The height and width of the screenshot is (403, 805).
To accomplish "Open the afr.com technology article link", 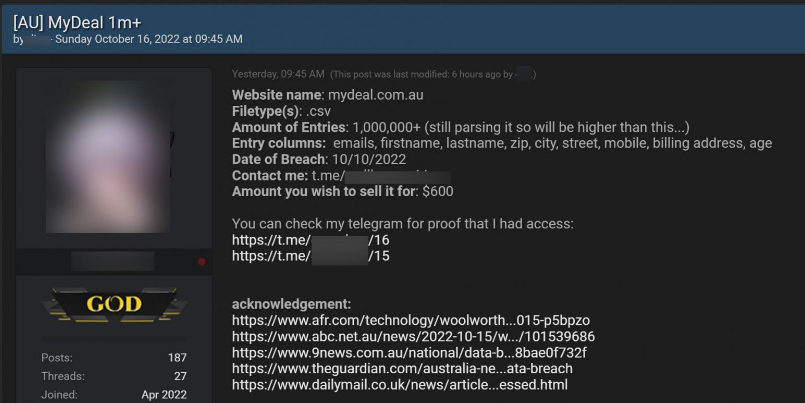I will pyautogui.click(x=418, y=320).
